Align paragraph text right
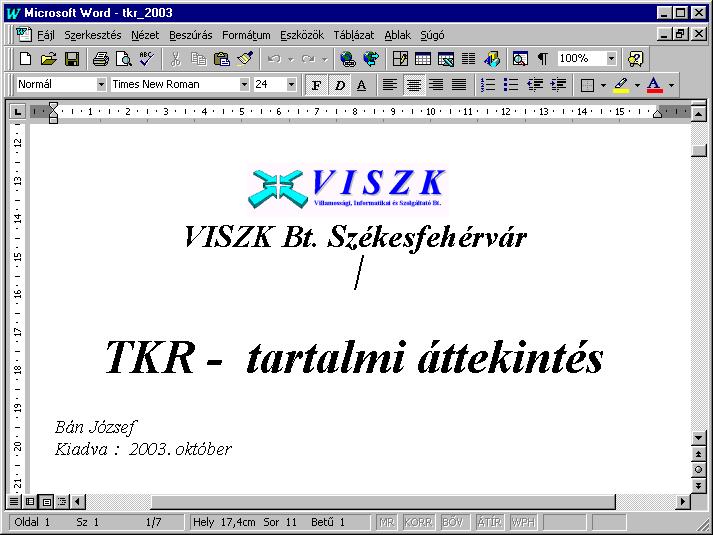 (x=436, y=85)
